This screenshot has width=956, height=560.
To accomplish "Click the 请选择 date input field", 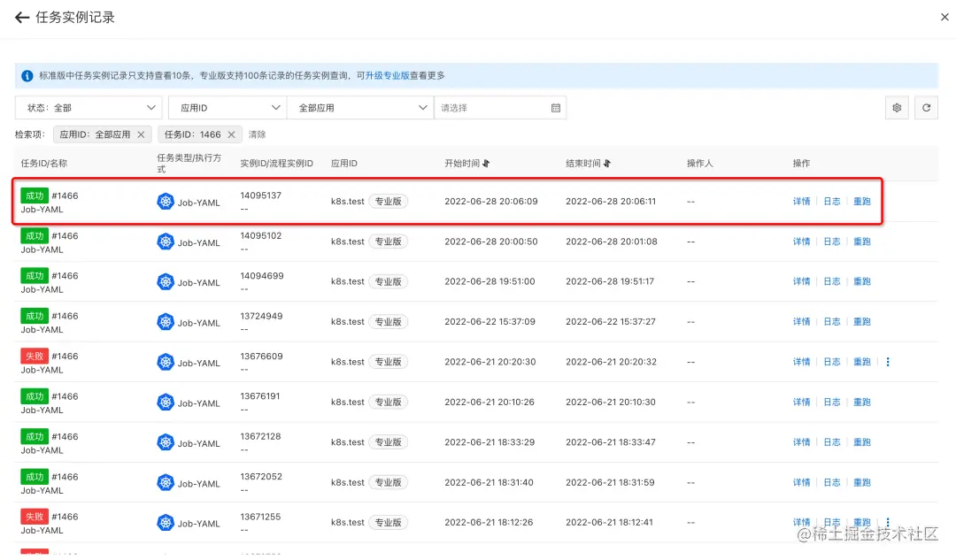I will point(500,108).
